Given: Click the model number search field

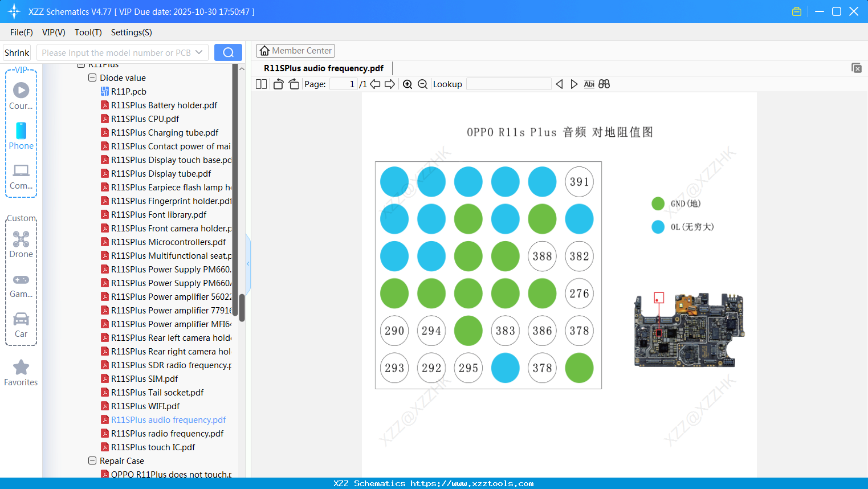Looking at the screenshot, I should (116, 52).
